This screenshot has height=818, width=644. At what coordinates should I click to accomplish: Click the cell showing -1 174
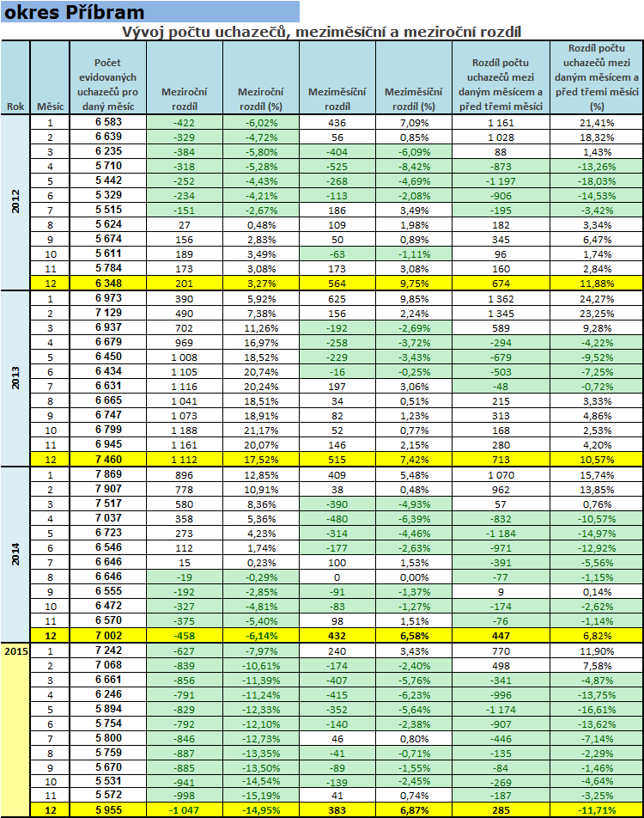(x=501, y=710)
